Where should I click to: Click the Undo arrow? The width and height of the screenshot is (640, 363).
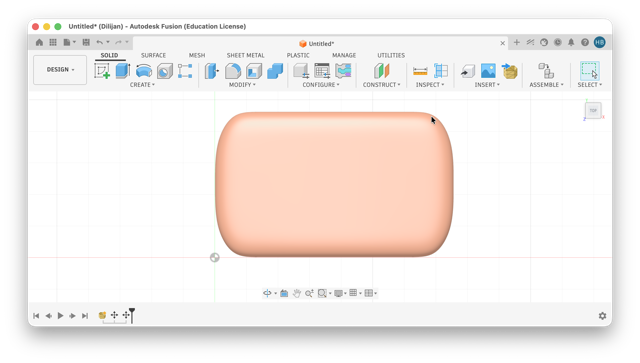coord(100,42)
